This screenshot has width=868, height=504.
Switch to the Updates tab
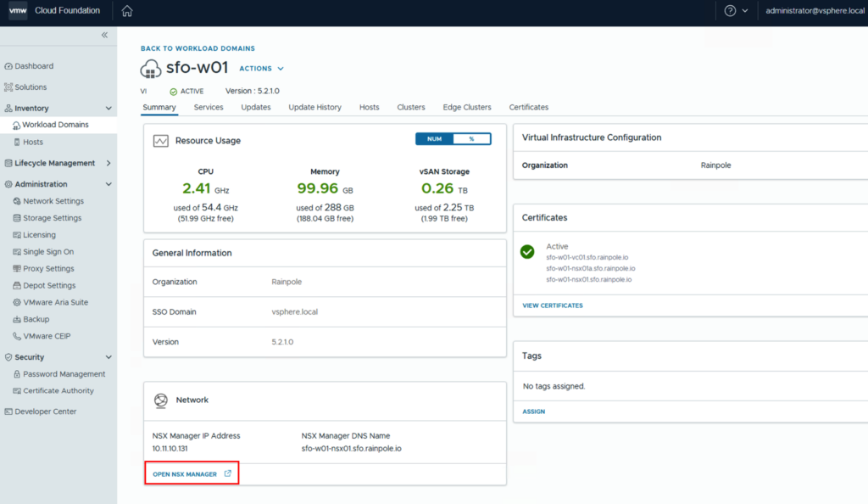coord(256,108)
